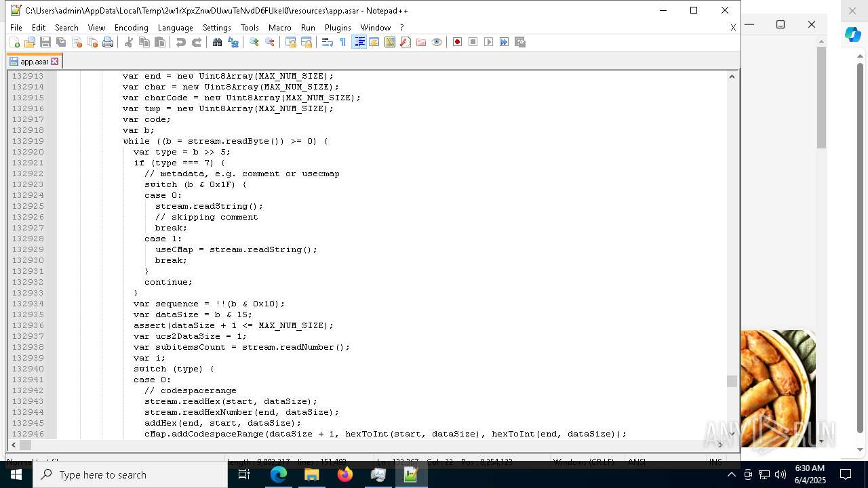Screen dimensions: 868x488
Task: Run macro multiple times icon
Action: coord(505,42)
